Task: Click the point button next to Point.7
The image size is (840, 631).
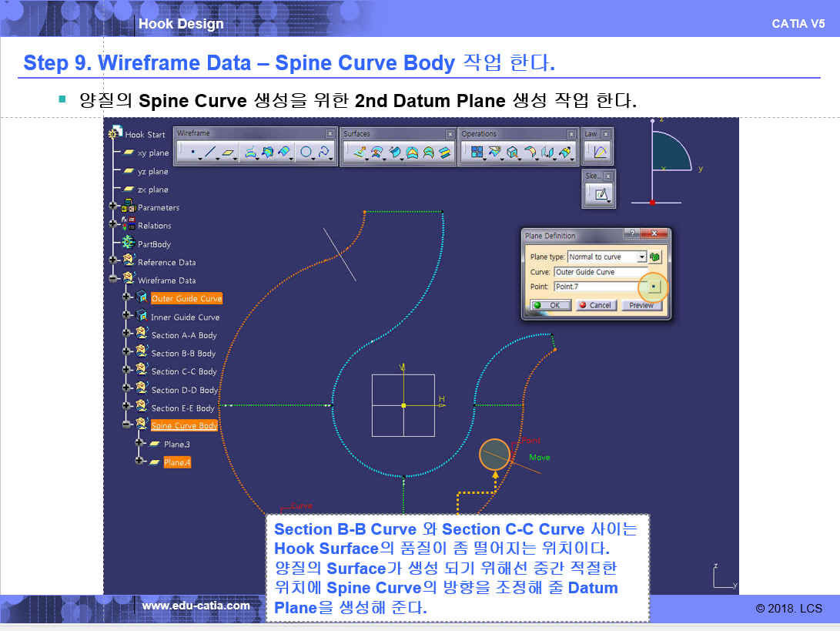Action: click(653, 287)
